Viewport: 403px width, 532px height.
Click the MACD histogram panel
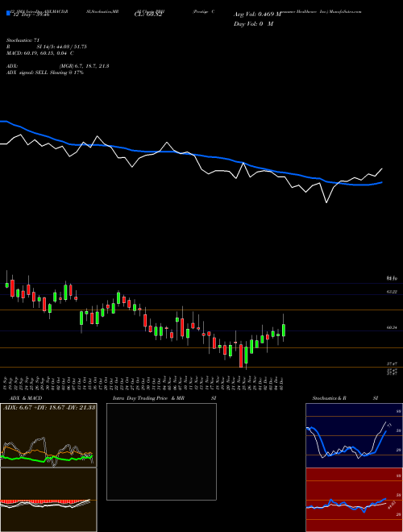click(x=48, y=500)
